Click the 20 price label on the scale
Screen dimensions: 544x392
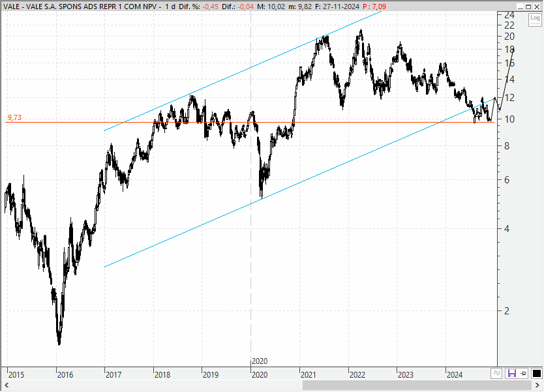[x=509, y=37]
